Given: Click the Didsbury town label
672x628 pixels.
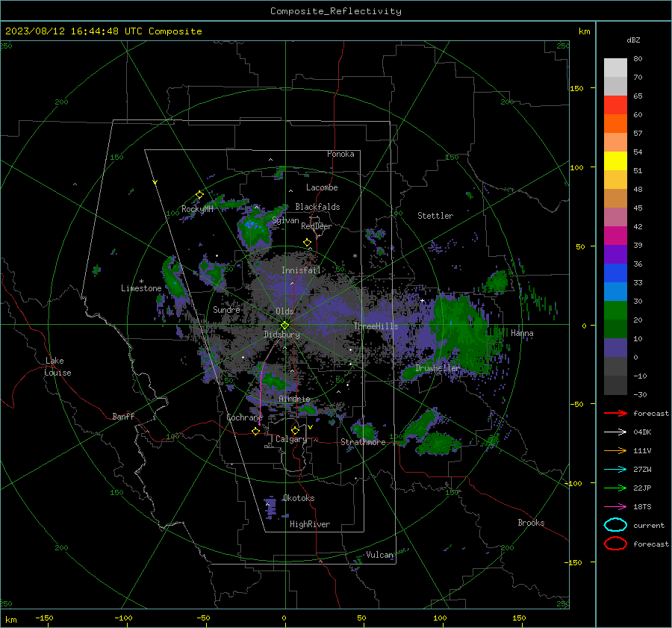Looking at the screenshot, I should (x=281, y=335).
